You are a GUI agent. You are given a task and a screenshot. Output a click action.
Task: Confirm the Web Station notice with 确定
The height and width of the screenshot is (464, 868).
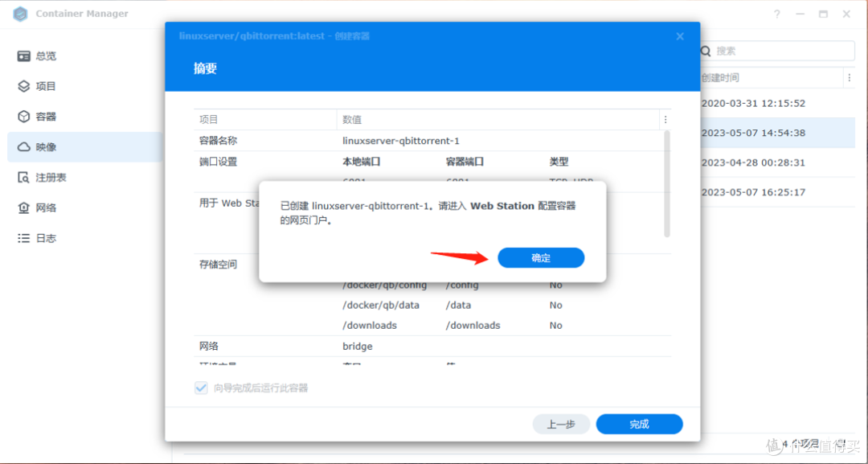[541, 257]
